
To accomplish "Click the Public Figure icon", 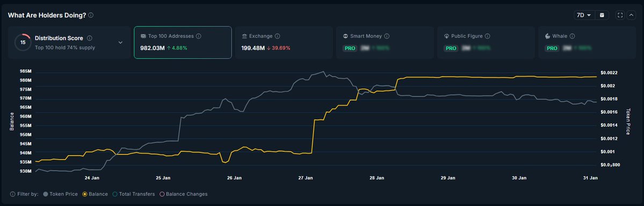I will tap(446, 36).
